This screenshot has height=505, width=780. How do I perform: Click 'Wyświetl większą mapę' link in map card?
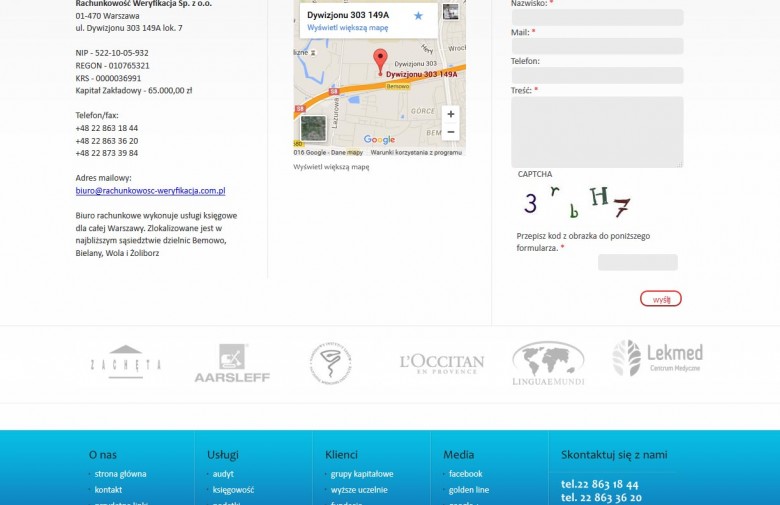point(347,28)
